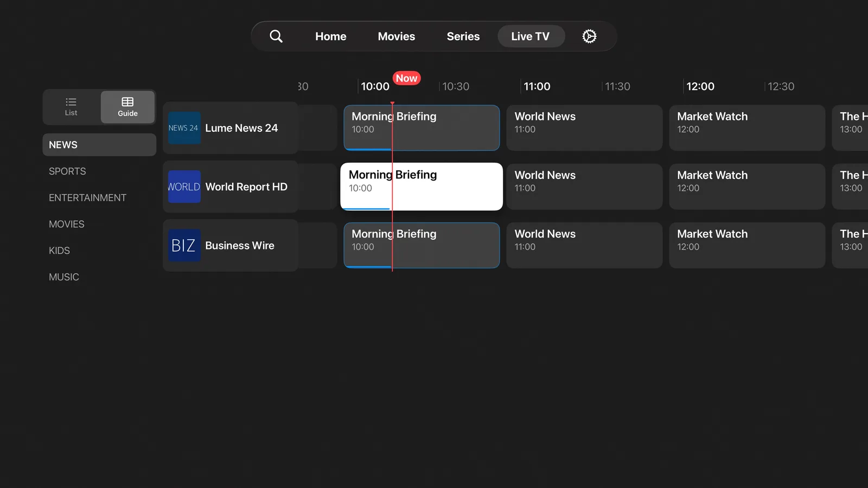Click progress bar under Business Wire Morning Briefing
The height and width of the screenshot is (488, 868).
(368, 267)
